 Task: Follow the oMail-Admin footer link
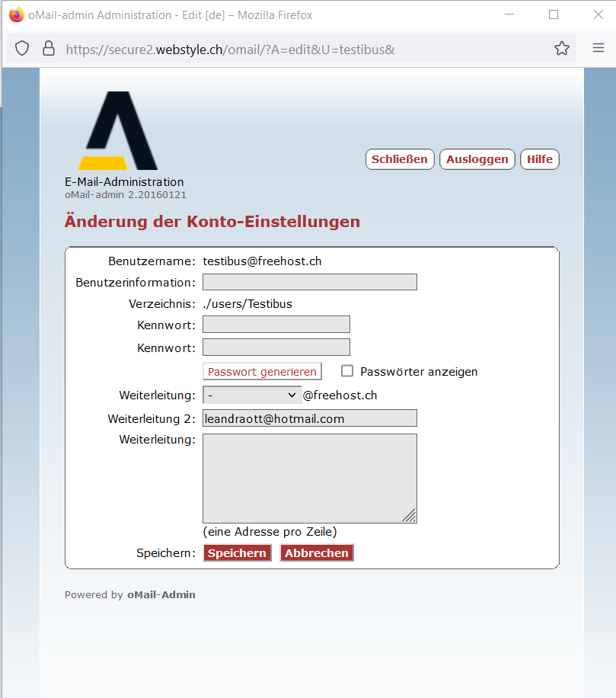tap(161, 595)
